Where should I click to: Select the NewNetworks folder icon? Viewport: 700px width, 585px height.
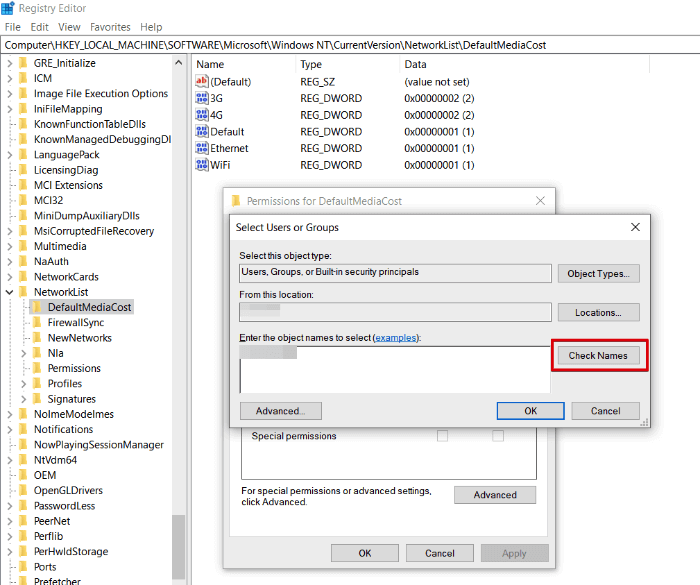click(38, 338)
